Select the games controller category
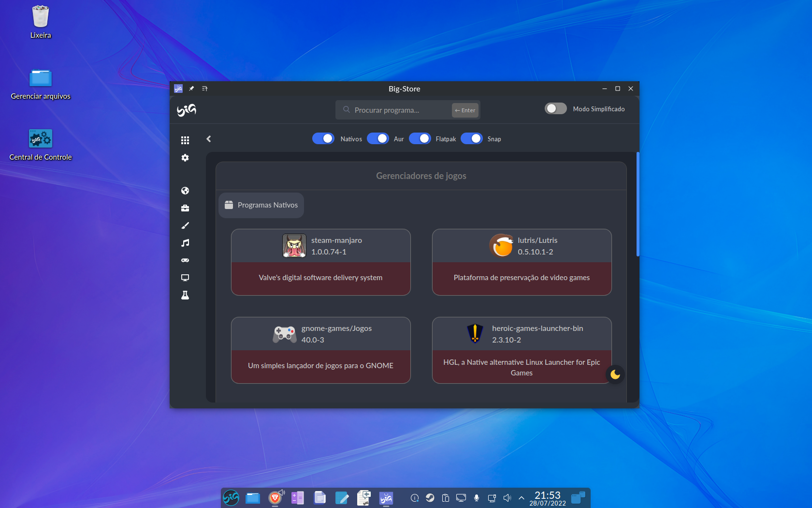This screenshot has width=812, height=508. pos(185,260)
